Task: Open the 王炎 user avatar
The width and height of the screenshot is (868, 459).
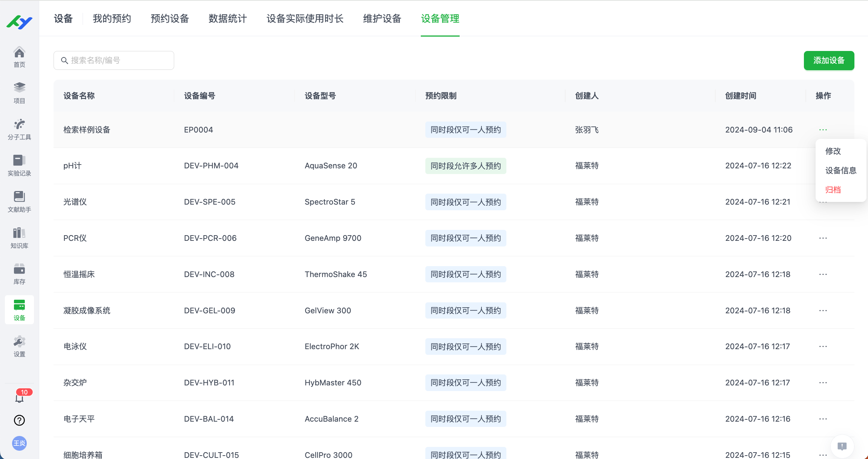Action: 19,443
